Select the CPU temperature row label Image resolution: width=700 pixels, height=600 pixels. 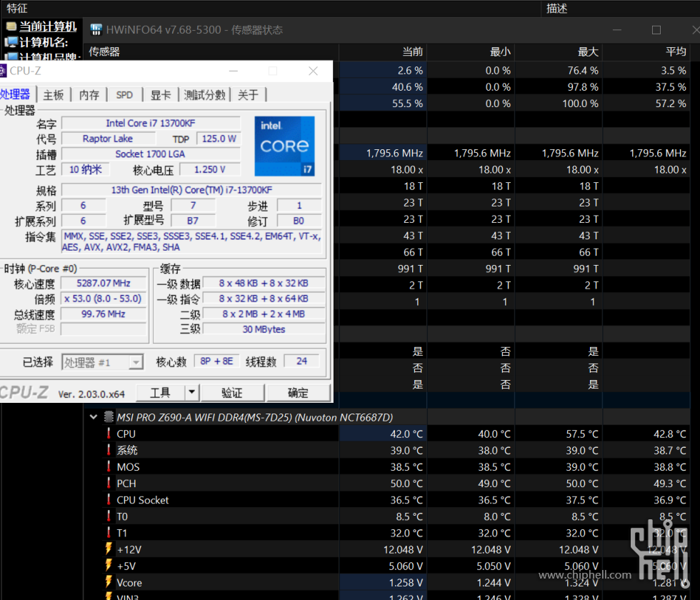pos(126,434)
